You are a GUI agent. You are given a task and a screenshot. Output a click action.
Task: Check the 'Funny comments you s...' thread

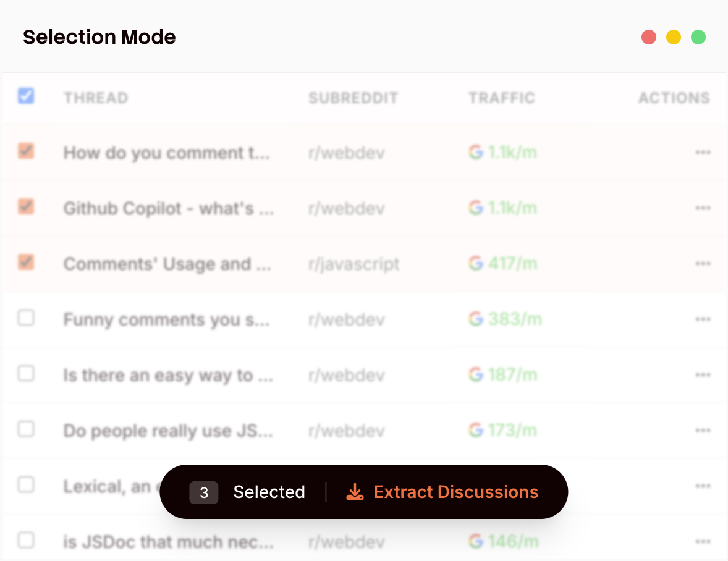(x=26, y=318)
